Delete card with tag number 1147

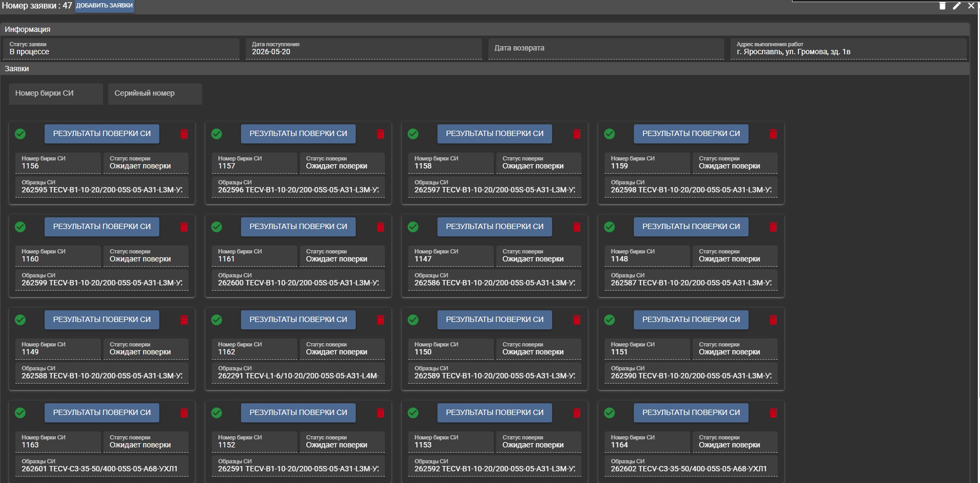pyautogui.click(x=577, y=227)
